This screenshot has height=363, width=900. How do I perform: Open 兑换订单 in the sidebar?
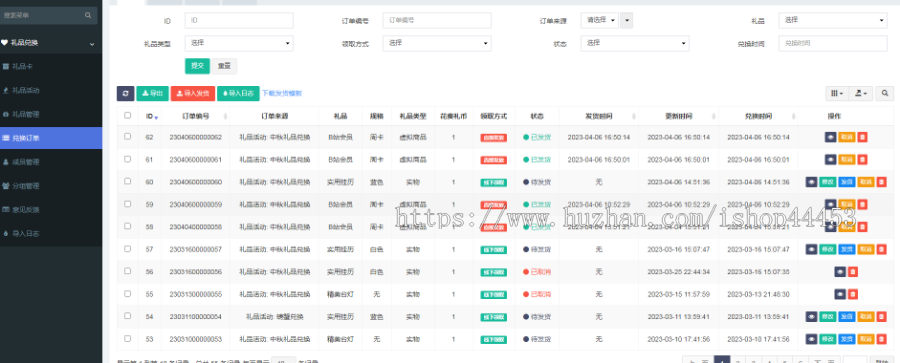pos(51,138)
